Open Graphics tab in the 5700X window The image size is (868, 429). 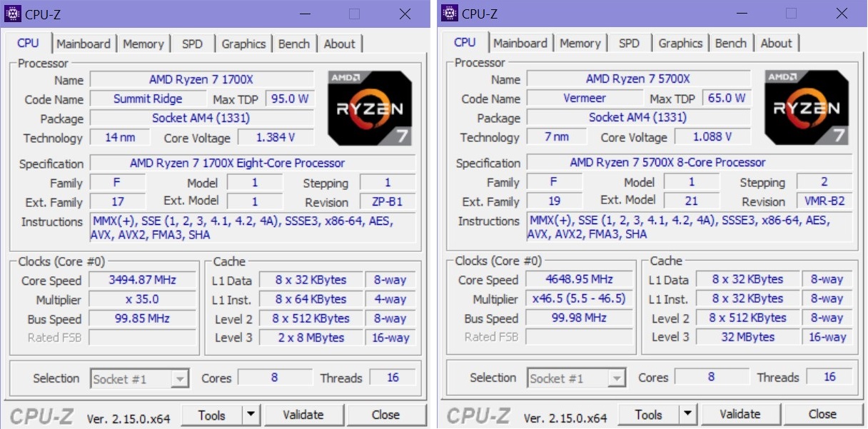(680, 43)
